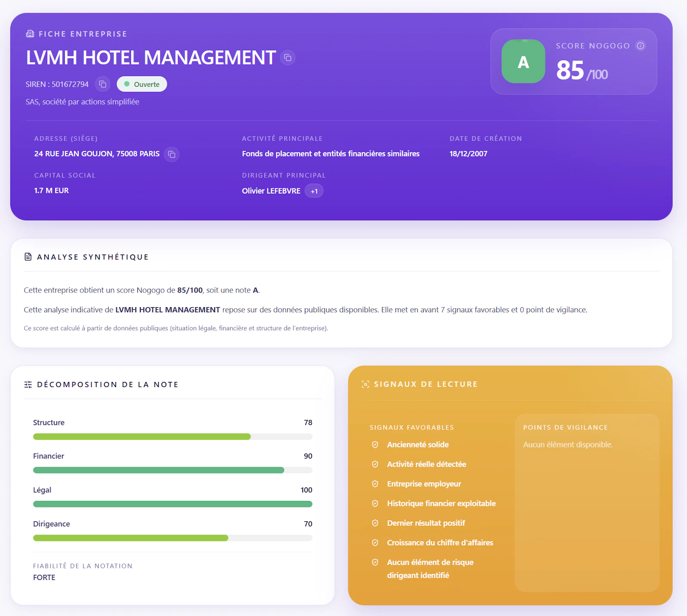Click the address 24 RUE JEAN GOUJON, 75008 PARIS
The height and width of the screenshot is (616, 687).
[x=97, y=154]
